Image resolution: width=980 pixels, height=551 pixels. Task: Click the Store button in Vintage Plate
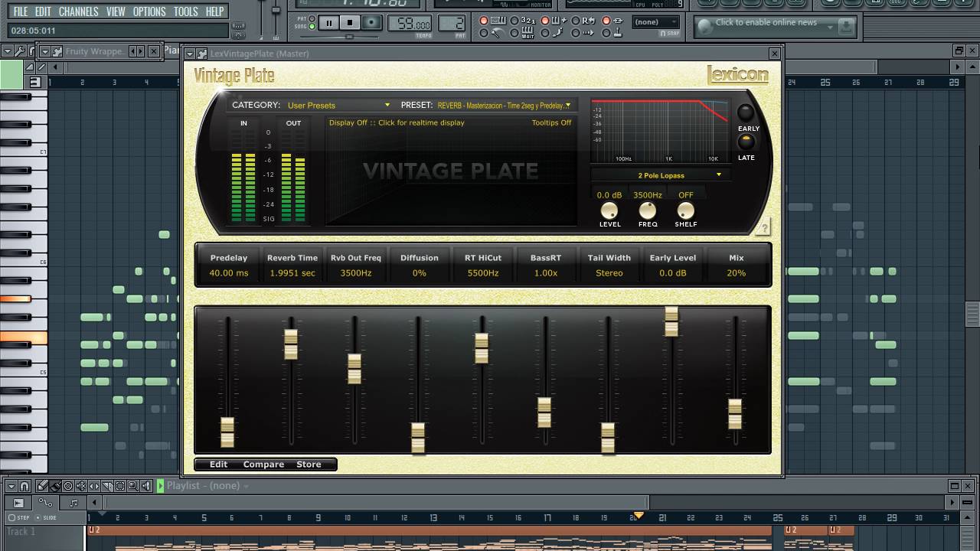click(x=309, y=465)
